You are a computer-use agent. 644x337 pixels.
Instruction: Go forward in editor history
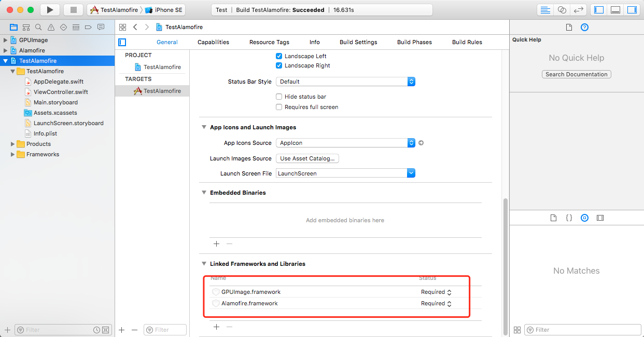147,27
